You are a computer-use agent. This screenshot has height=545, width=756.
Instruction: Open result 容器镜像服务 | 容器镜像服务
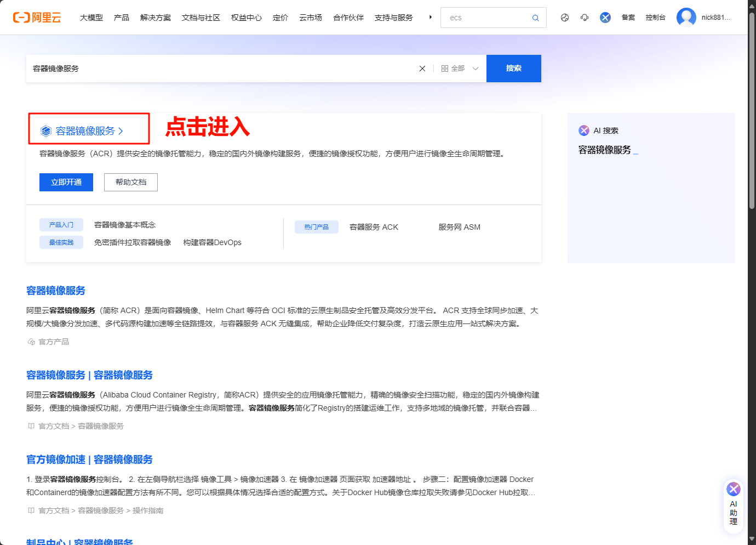[89, 375]
